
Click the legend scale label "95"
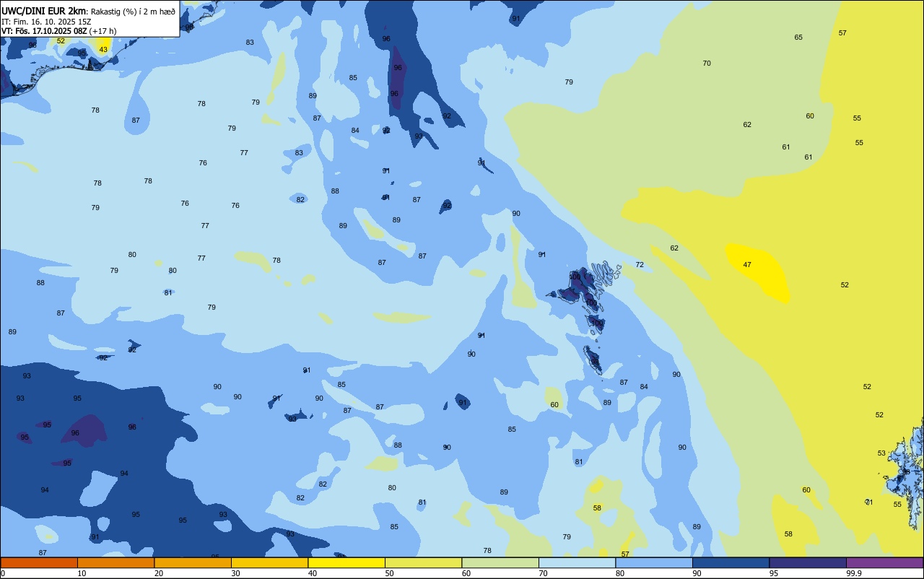(x=775, y=573)
